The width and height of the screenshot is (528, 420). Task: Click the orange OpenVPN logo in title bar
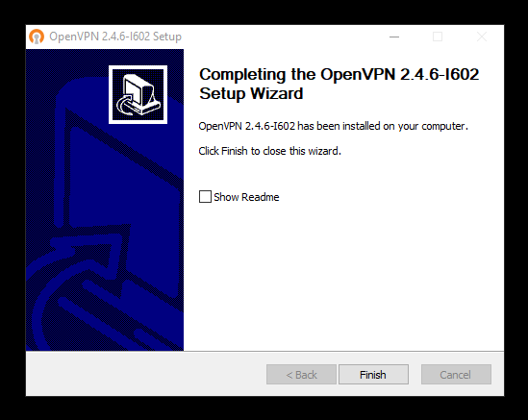(37, 37)
